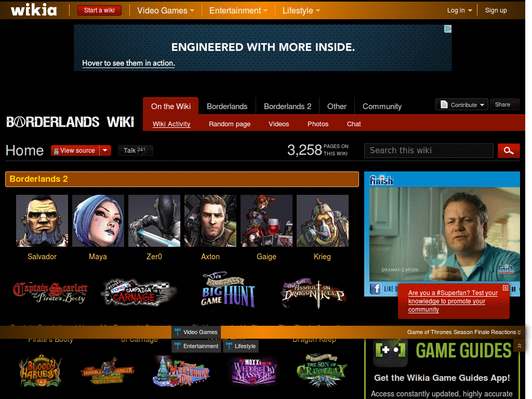Open the Lifestyle dropdown menu
Viewport: 532px width, 399px height.
[301, 10]
